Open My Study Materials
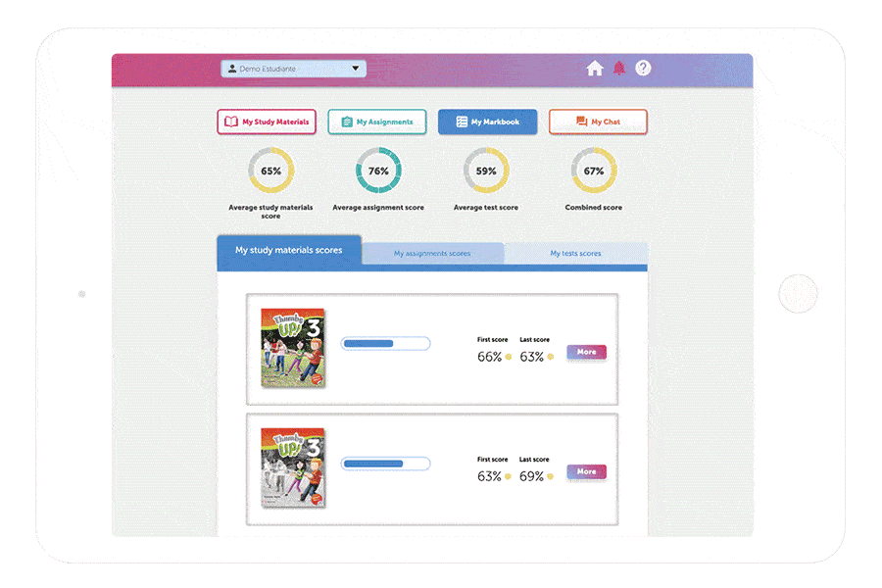 point(267,122)
